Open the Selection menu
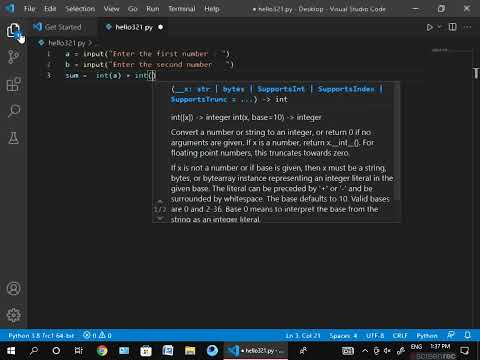480x360 pixels. pos(80,9)
